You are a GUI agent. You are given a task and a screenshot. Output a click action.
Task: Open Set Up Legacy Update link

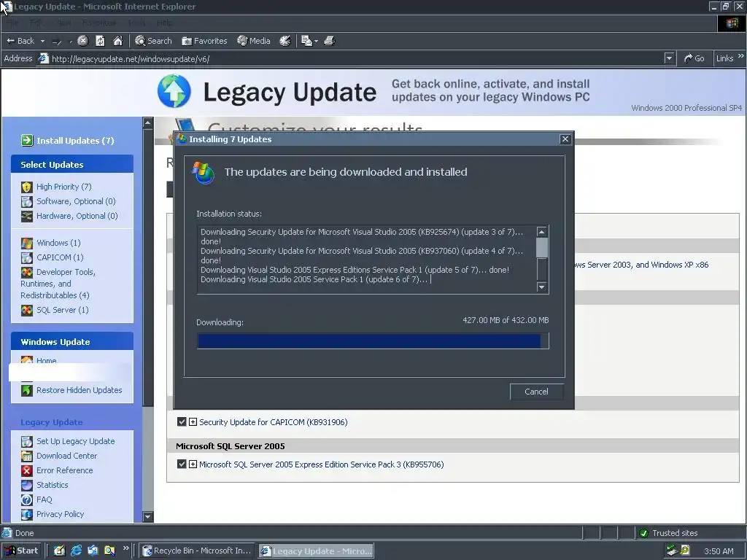pyautogui.click(x=75, y=441)
